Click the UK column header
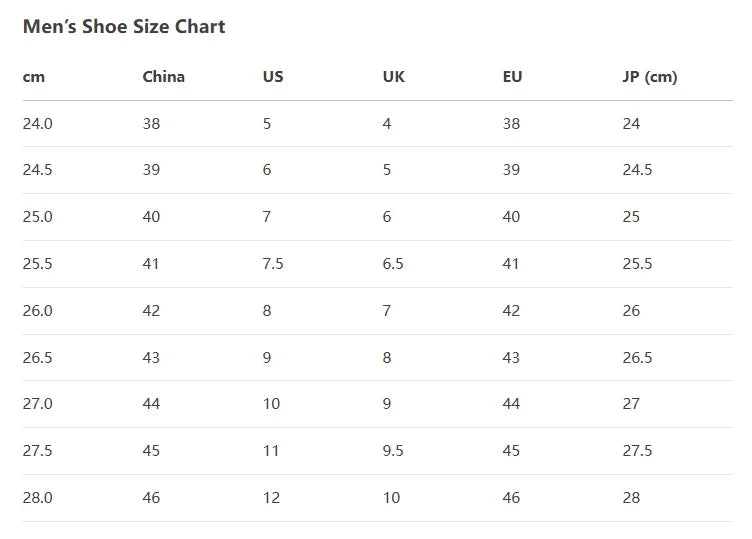This screenshot has height=539, width=752. point(394,77)
